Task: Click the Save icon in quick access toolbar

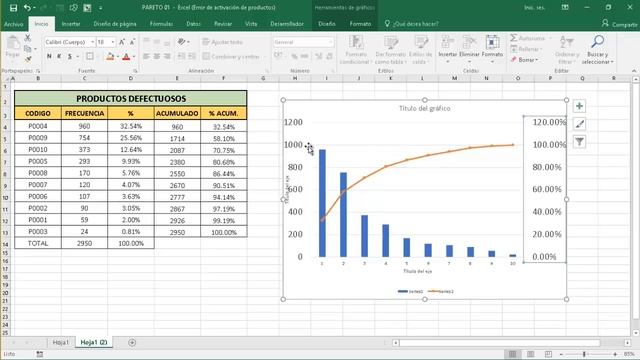Action: 13,8
